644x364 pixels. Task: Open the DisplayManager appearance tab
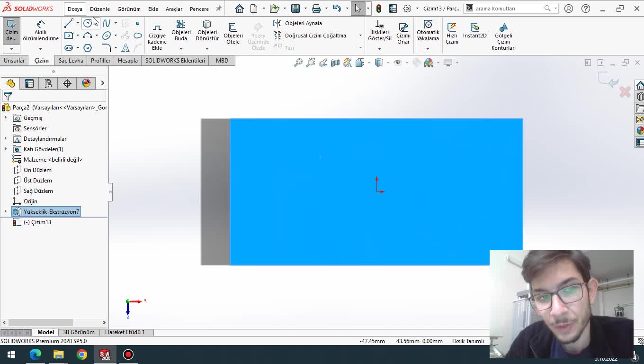tap(86, 83)
